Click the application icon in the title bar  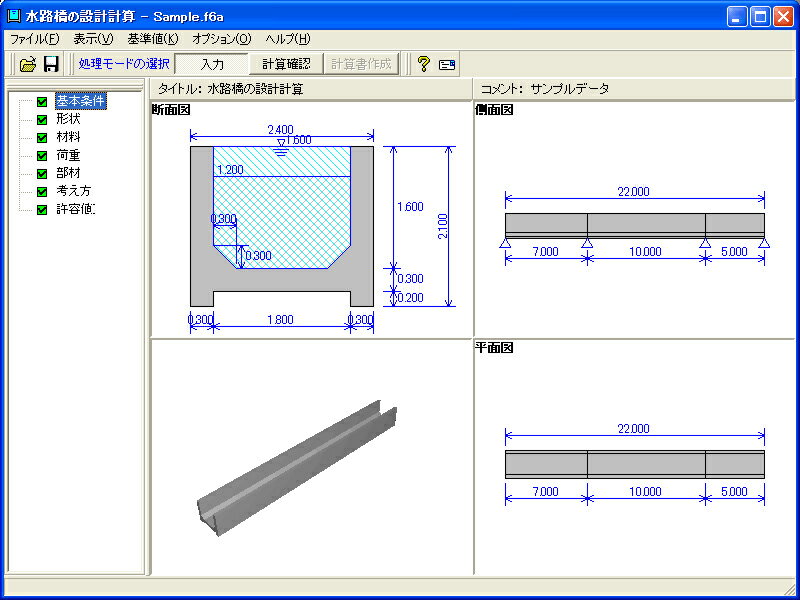pyautogui.click(x=13, y=16)
